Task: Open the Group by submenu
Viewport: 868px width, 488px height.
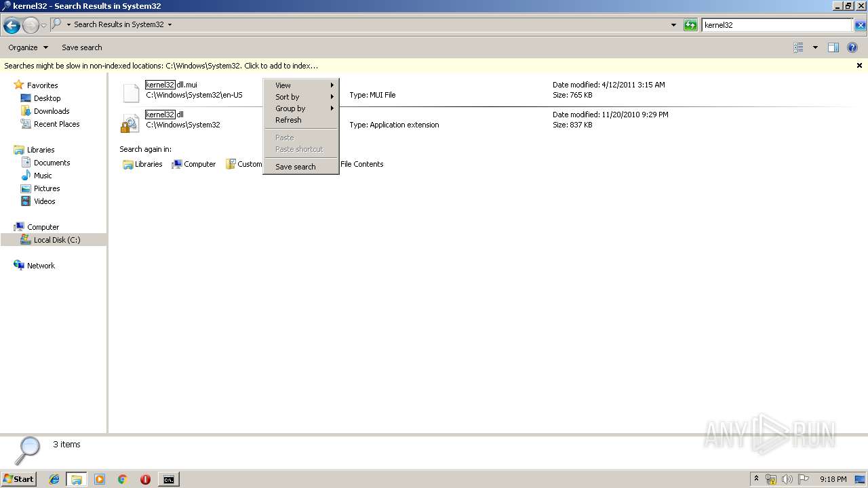Action: (x=301, y=108)
